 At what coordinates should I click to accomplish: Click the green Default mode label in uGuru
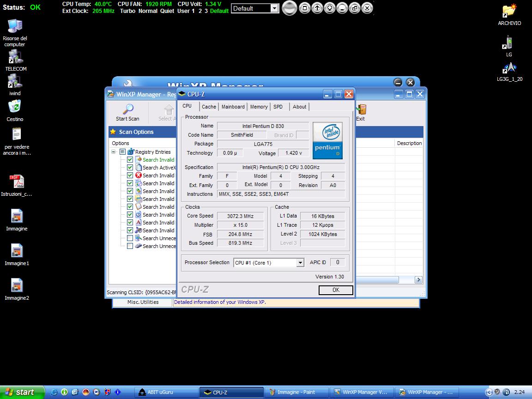pos(219,11)
